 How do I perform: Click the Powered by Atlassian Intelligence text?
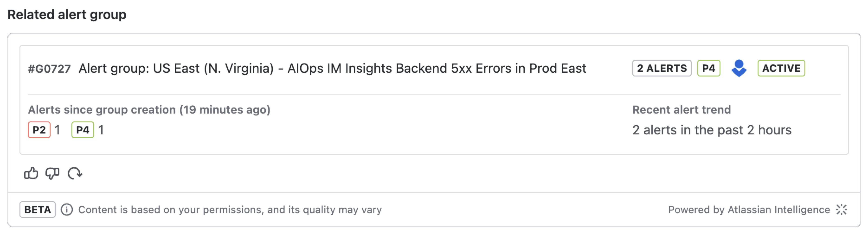click(749, 210)
